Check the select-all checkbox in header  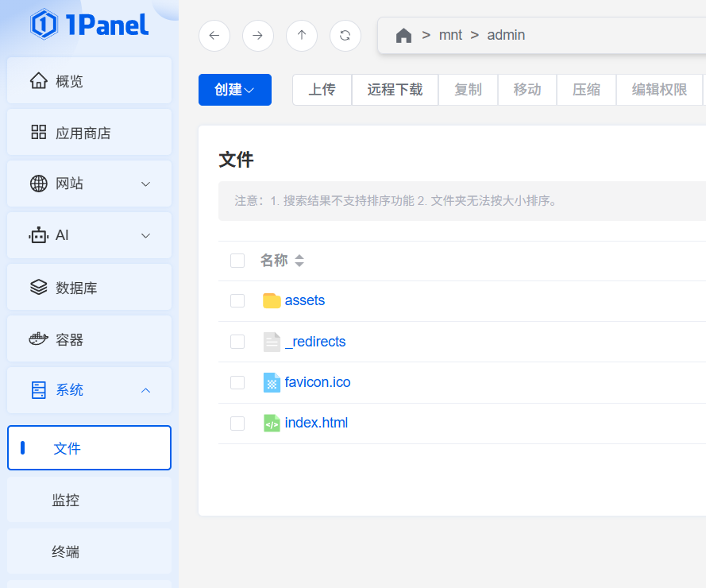coord(237,261)
